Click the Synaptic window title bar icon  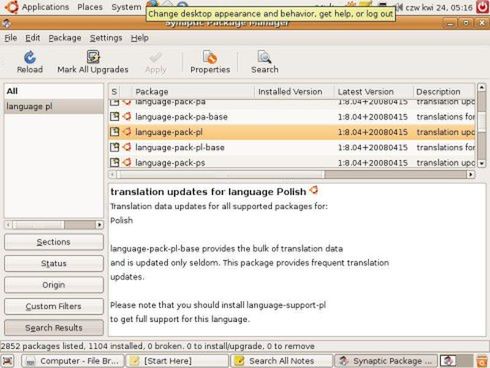(x=7, y=23)
